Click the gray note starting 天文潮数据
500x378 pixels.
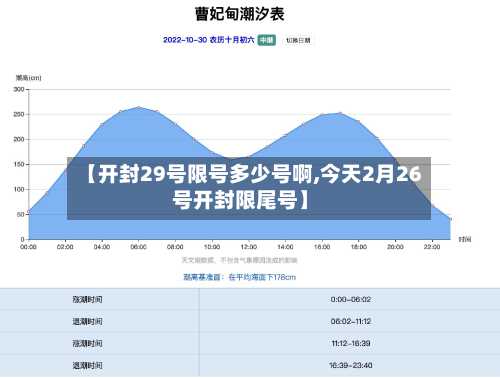pyautogui.click(x=239, y=260)
